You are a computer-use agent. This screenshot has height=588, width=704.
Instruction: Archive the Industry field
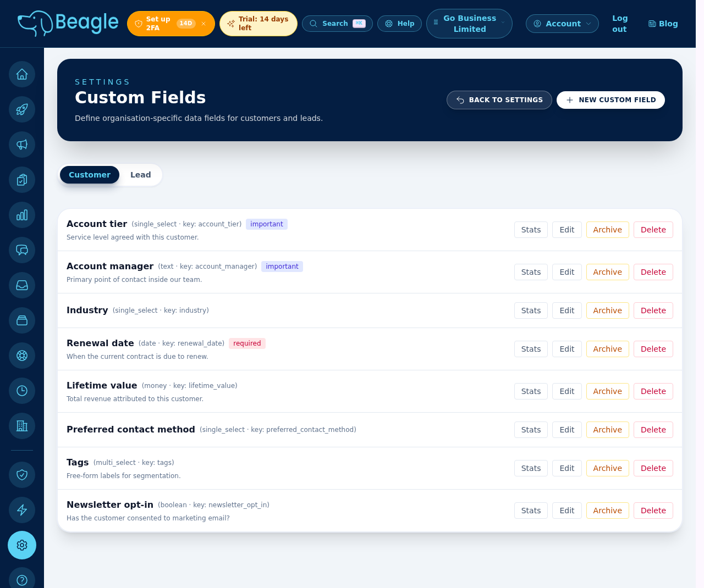(x=608, y=310)
